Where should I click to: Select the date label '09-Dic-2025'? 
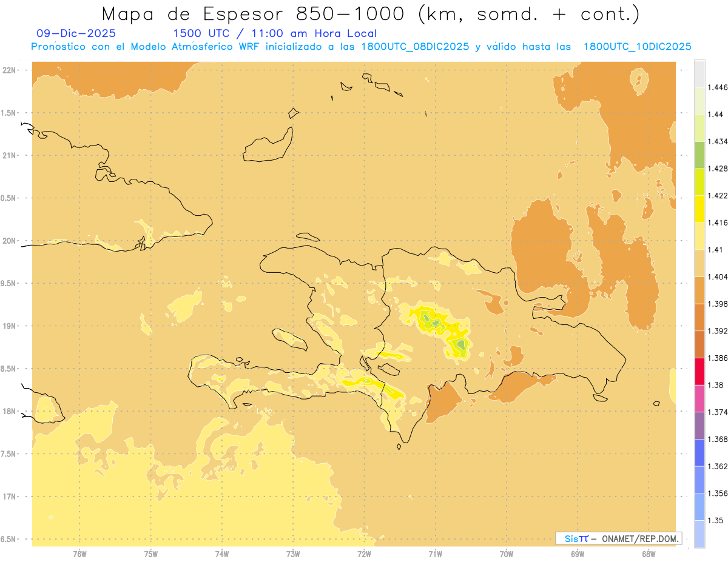[x=76, y=33]
